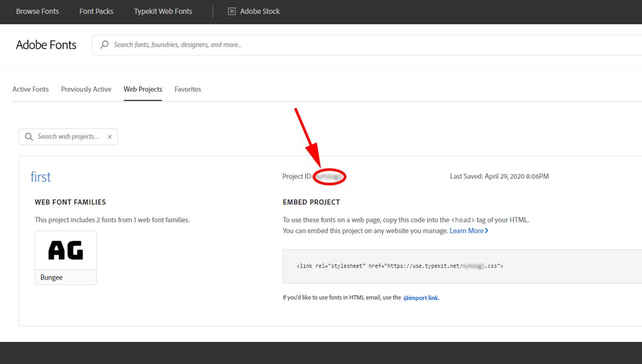Focus the fonts, foundries, designers search field

coord(367,45)
